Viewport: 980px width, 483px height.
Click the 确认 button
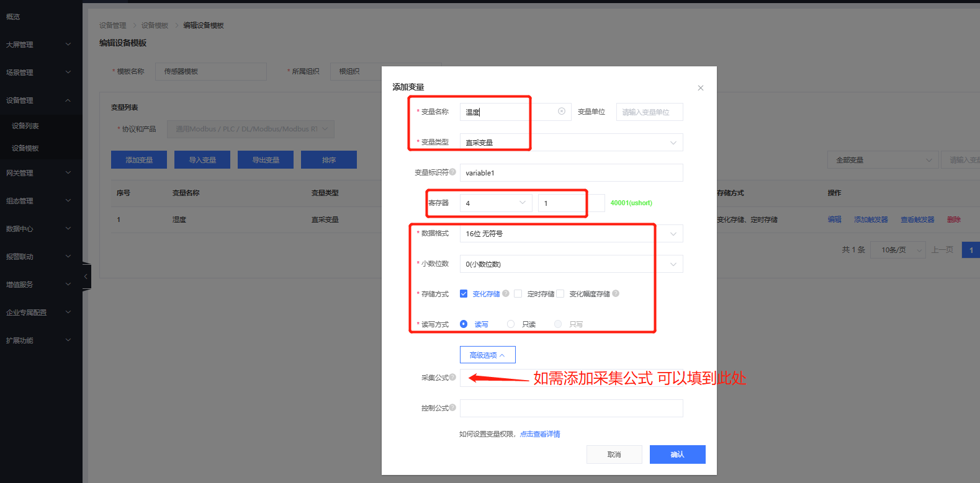click(x=677, y=454)
